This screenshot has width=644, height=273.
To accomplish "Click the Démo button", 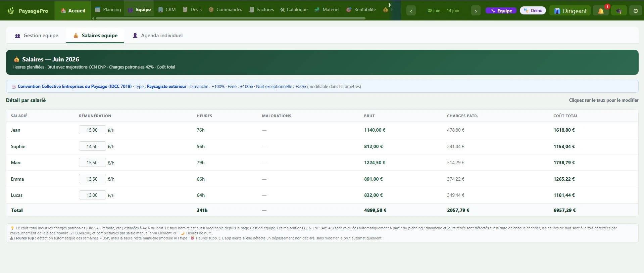I will (533, 11).
